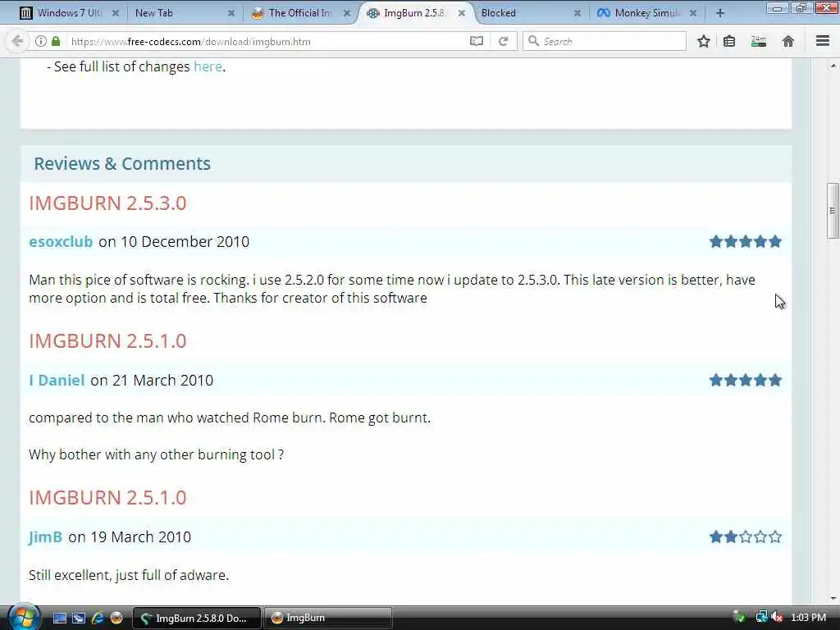Bookmark this page with the star icon
Screen dimensions: 840x630
703,41
